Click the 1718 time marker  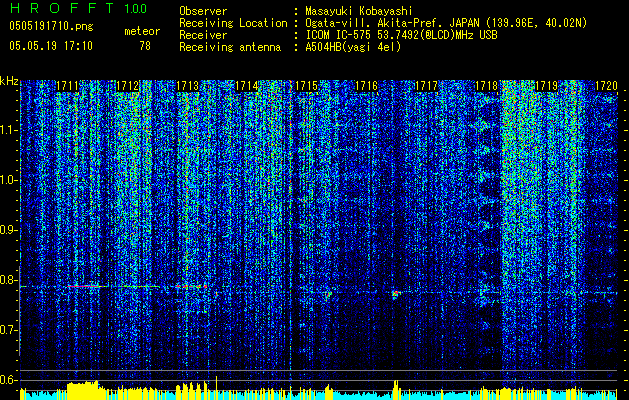tap(486, 86)
